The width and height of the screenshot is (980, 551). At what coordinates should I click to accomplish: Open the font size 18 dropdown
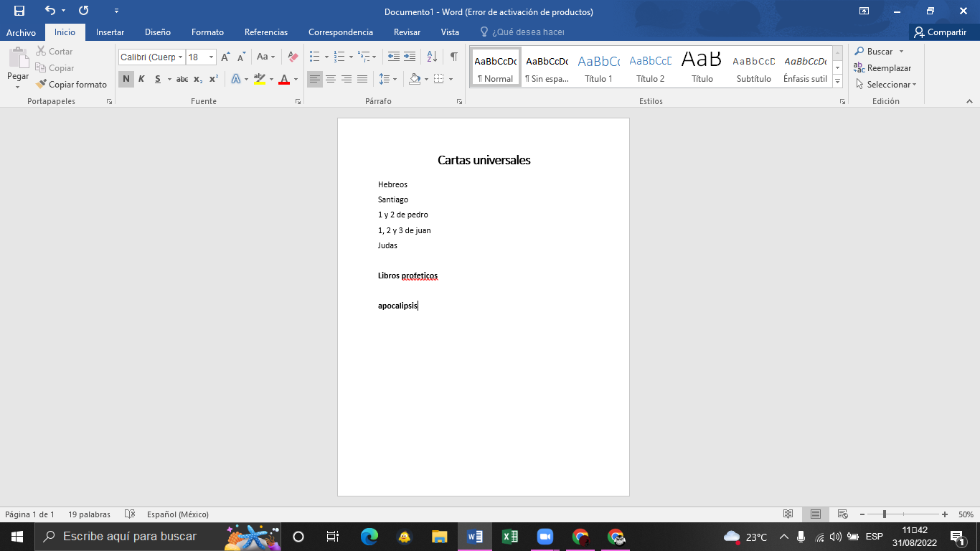click(211, 57)
